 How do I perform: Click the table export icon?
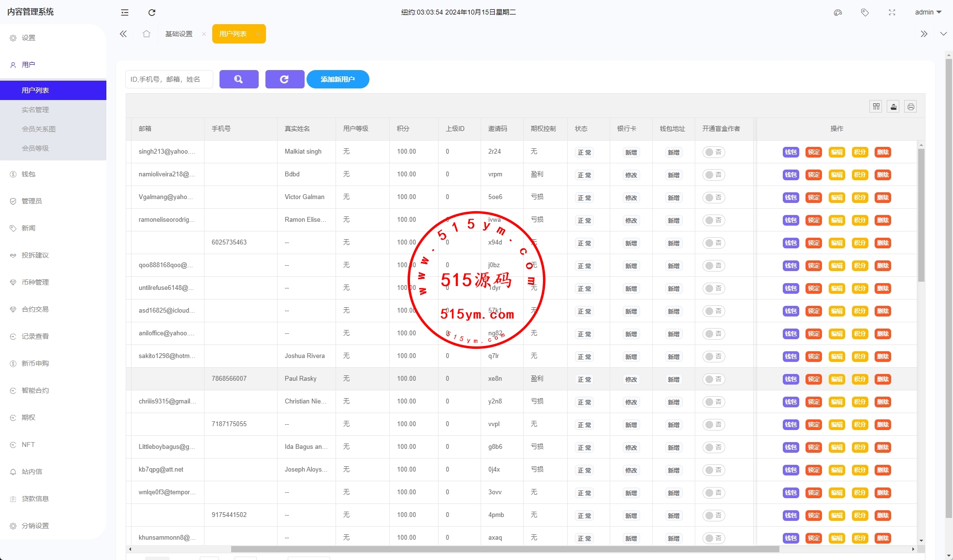pyautogui.click(x=894, y=107)
